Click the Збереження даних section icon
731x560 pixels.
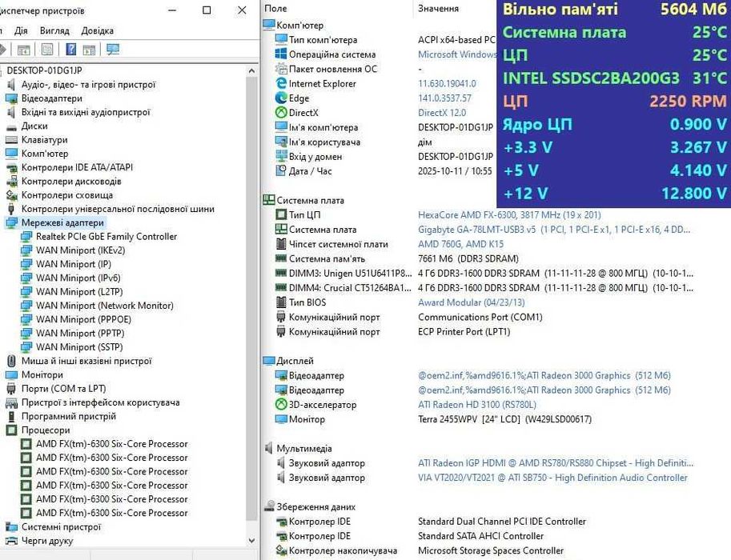point(269,506)
